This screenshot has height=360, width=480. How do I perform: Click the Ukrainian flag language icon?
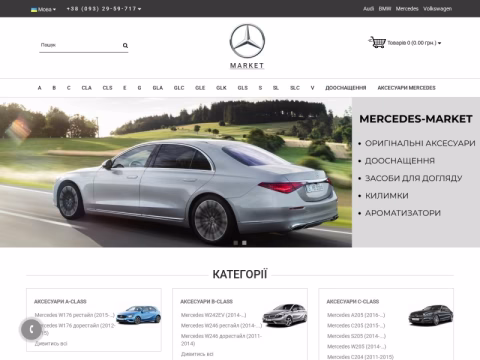(34, 9)
